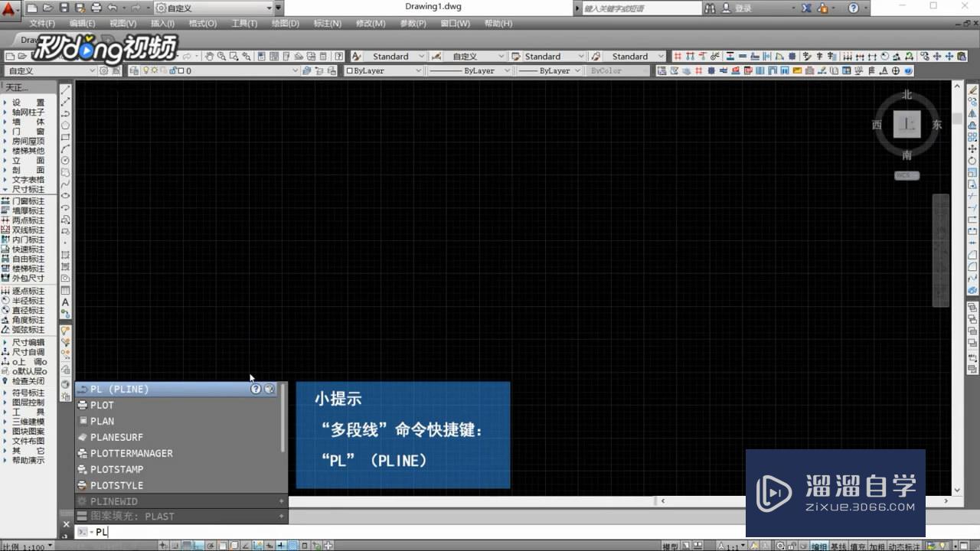Open the 自定义 workspace dropdown in title bar
The height and width of the screenshot is (551, 980).
[x=214, y=8]
